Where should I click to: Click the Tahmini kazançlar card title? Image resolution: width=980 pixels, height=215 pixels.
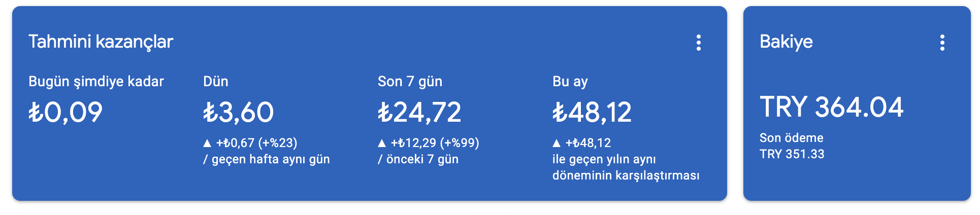101,42
